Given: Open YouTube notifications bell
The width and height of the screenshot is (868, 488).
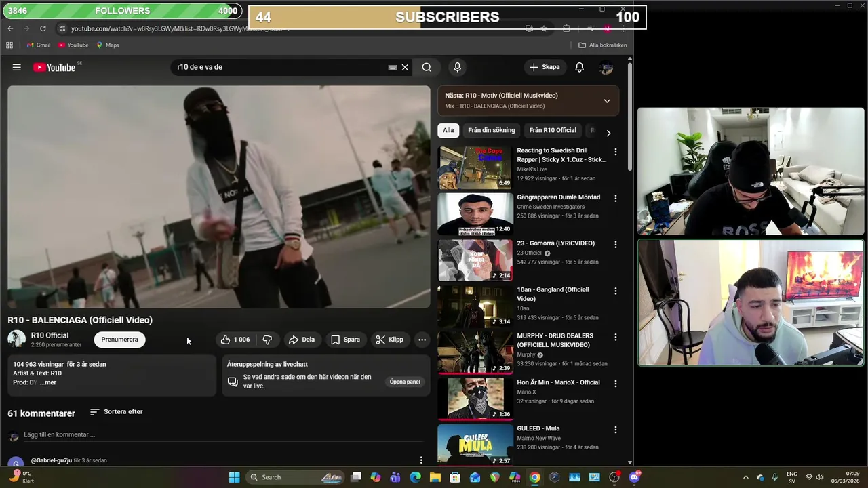Looking at the screenshot, I should click(580, 67).
